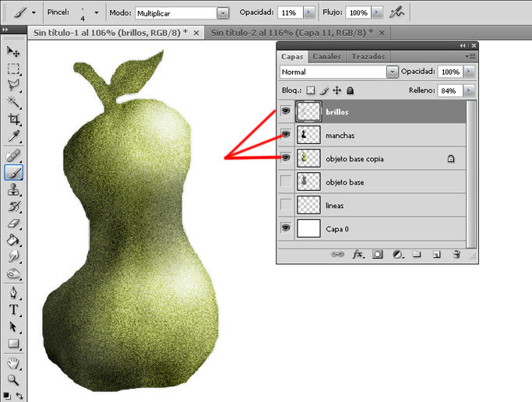Toggle lock image pixels
532x402 pixels.
[x=324, y=90]
